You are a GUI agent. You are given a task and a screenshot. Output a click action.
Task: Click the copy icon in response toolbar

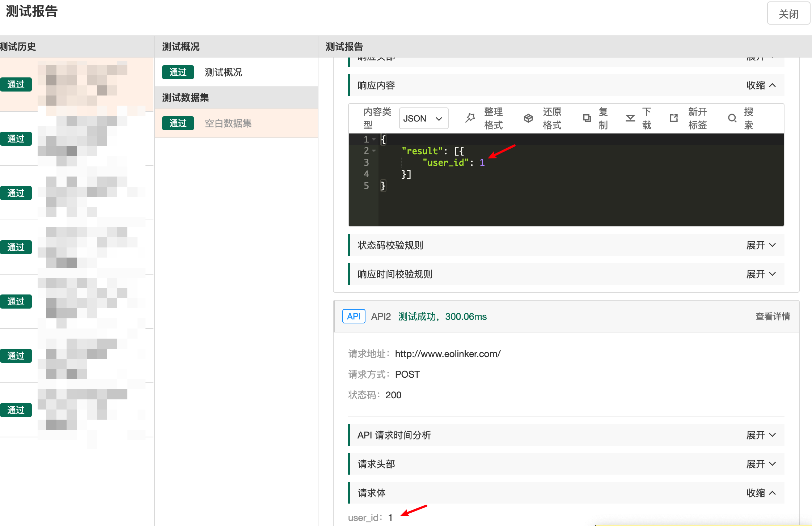tap(587, 118)
